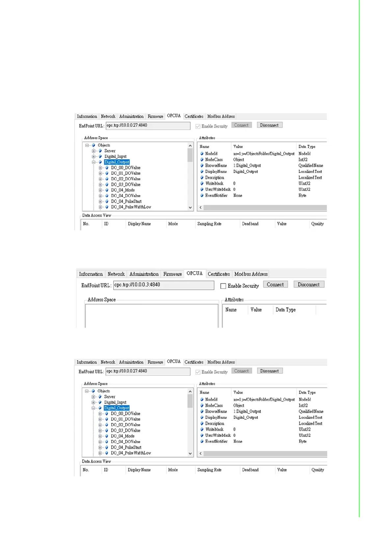Image resolution: width=392 pixels, height=554 pixels.
Task: Click greyed Connect button in bottom screenshot
Action: 241,371
